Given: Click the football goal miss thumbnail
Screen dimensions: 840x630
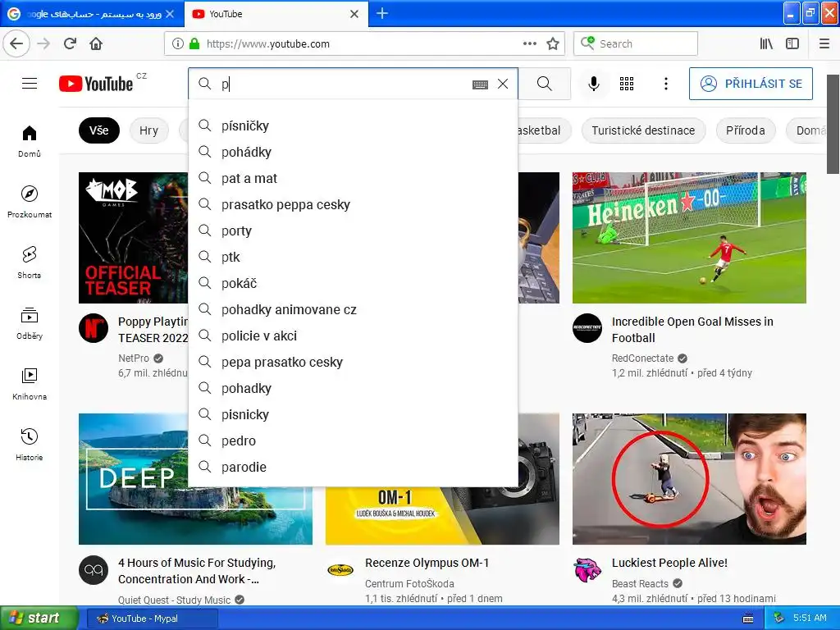Looking at the screenshot, I should (689, 237).
